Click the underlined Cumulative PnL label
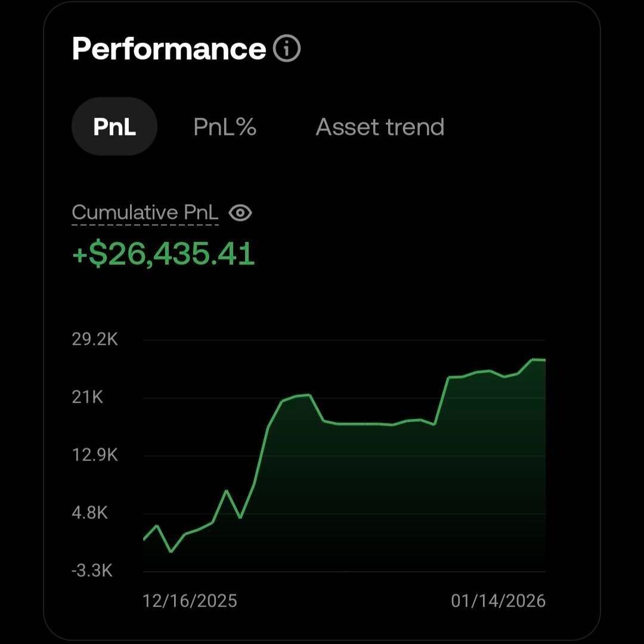 point(145,213)
